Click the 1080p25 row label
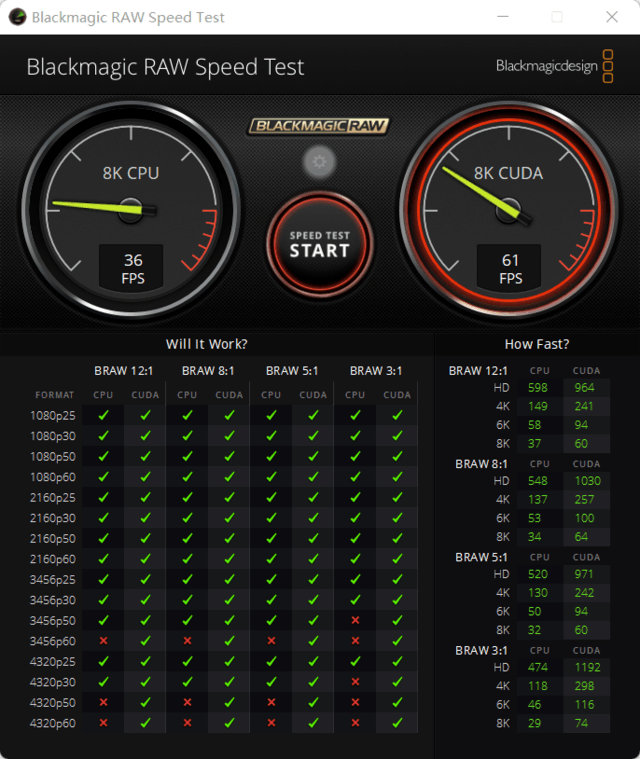This screenshot has height=759, width=640. [53, 416]
